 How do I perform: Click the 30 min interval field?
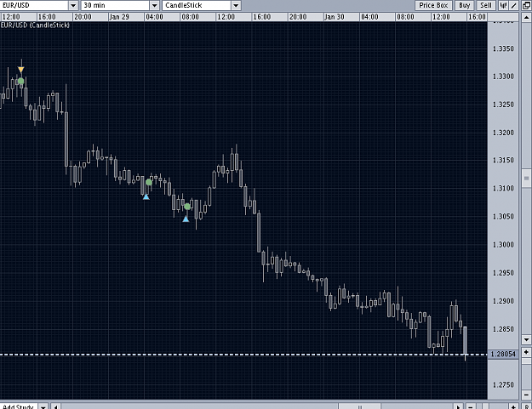[116, 5]
